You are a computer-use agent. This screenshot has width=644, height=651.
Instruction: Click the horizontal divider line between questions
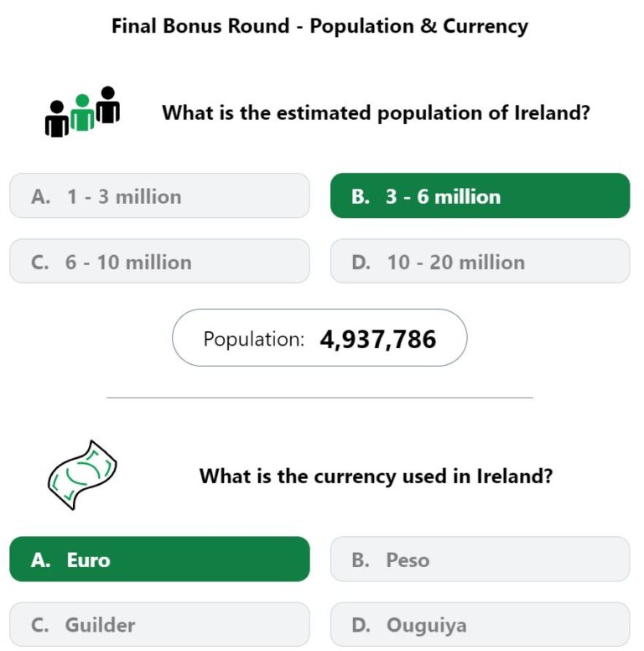(x=319, y=398)
